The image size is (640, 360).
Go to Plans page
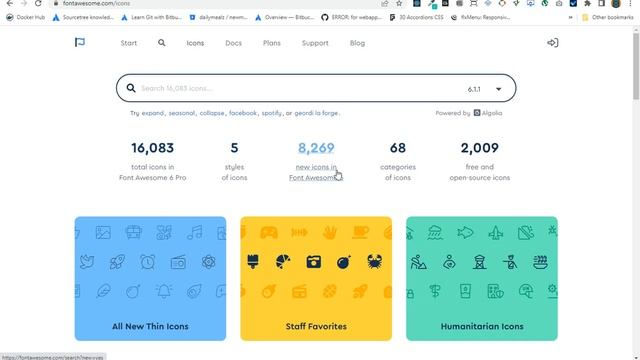pos(272,43)
